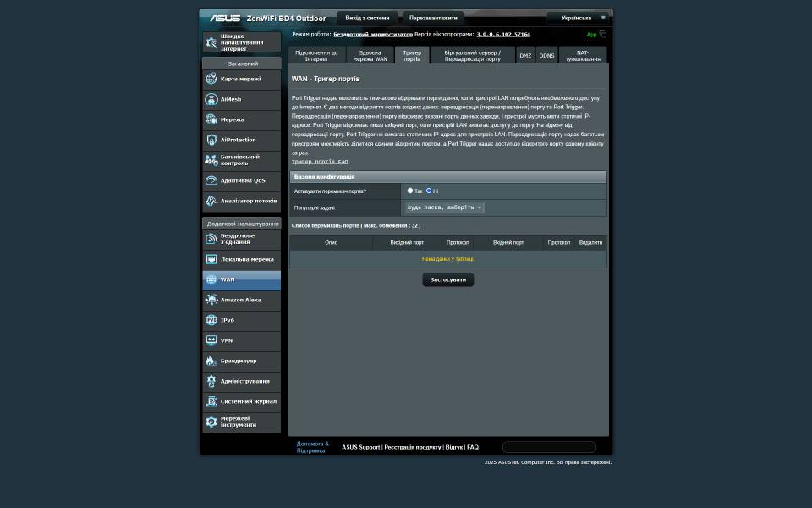Click the ASUS Support link
The height and width of the screenshot is (508, 812).
(360, 447)
